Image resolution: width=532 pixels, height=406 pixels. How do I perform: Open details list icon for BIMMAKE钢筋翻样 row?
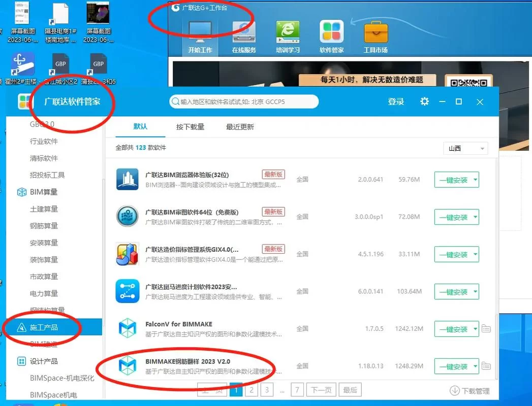486,366
